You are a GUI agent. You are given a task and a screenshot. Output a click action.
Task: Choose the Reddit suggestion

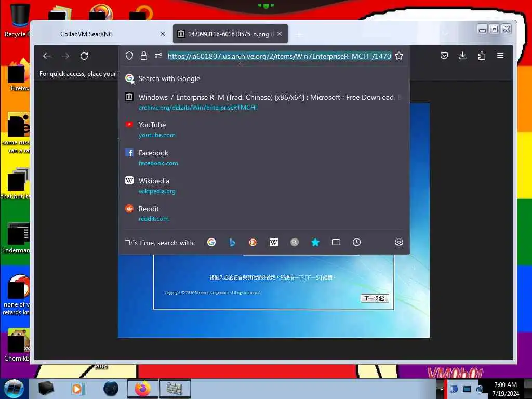(264, 214)
